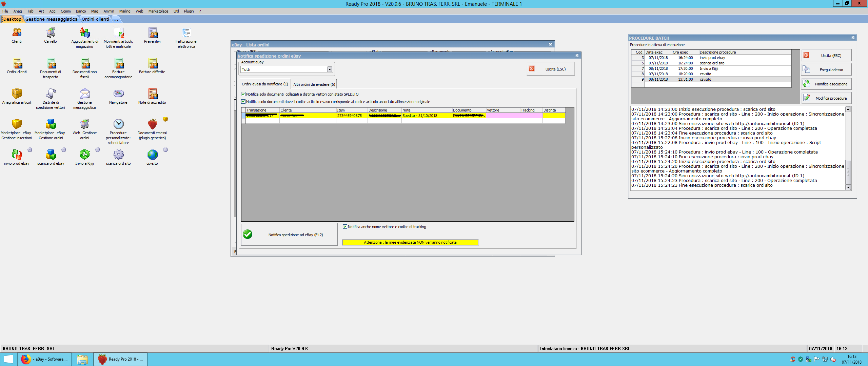Expand the Account eBay dropdown
868x366 pixels.
pyautogui.click(x=329, y=69)
